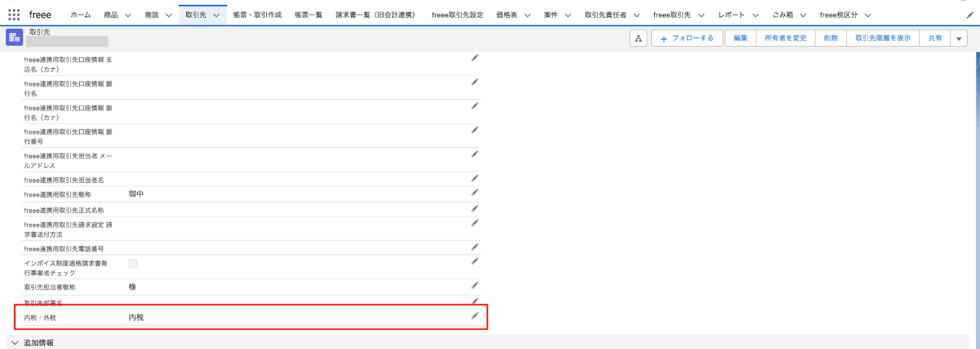Open 取引先責任者 tab dropdown chevron
This screenshot has width=980, height=349.
(x=636, y=15)
